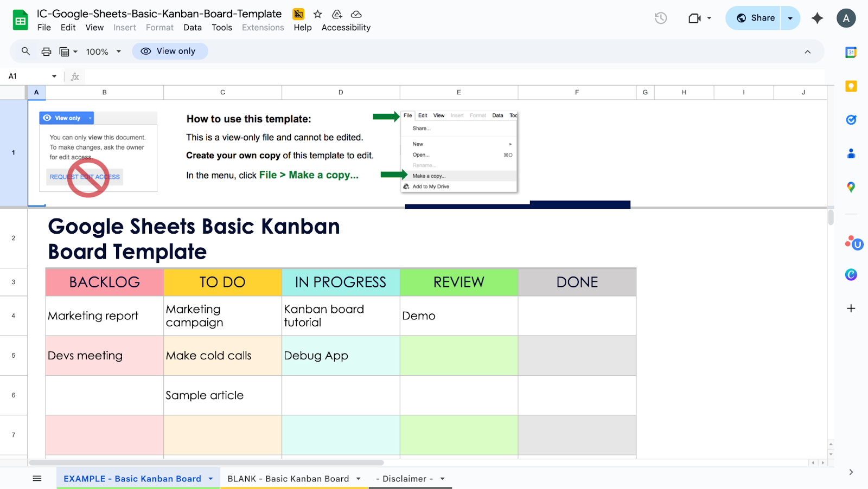Viewport: 868px width, 489px height.
Task: Open the 100% zoom dropdown
Action: (104, 52)
